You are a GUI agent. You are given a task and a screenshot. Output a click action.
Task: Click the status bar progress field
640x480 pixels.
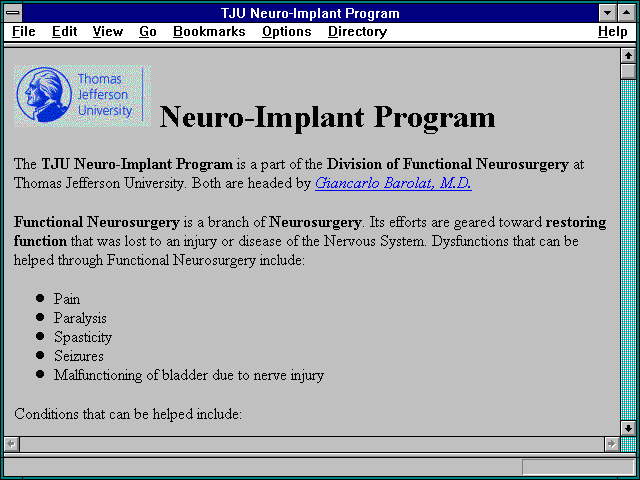[x=578, y=467]
